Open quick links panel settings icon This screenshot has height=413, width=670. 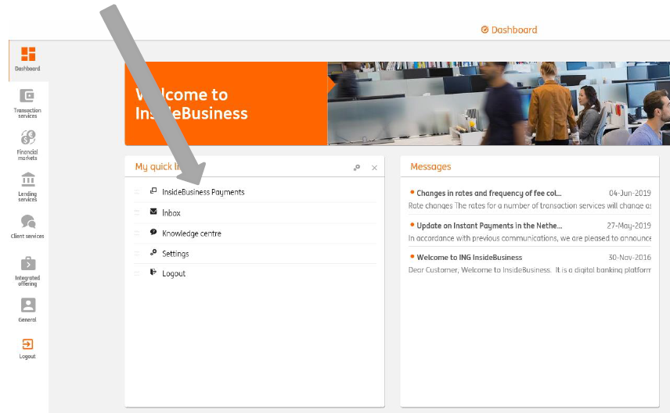coord(357,168)
